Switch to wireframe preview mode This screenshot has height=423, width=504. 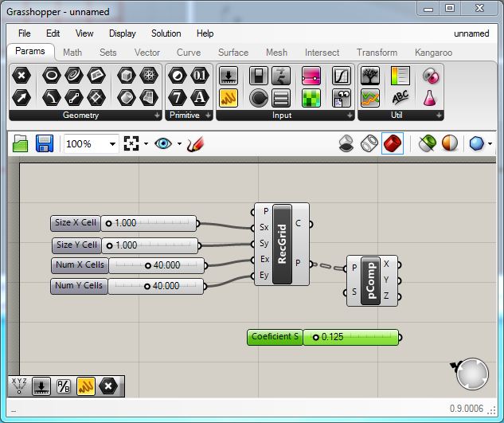pyautogui.click(x=369, y=143)
